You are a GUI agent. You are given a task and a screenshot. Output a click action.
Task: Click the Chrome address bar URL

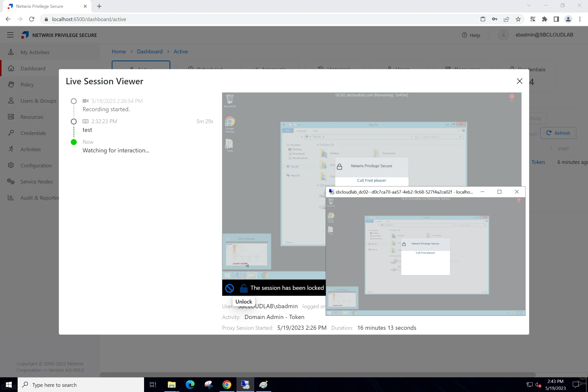click(x=89, y=19)
